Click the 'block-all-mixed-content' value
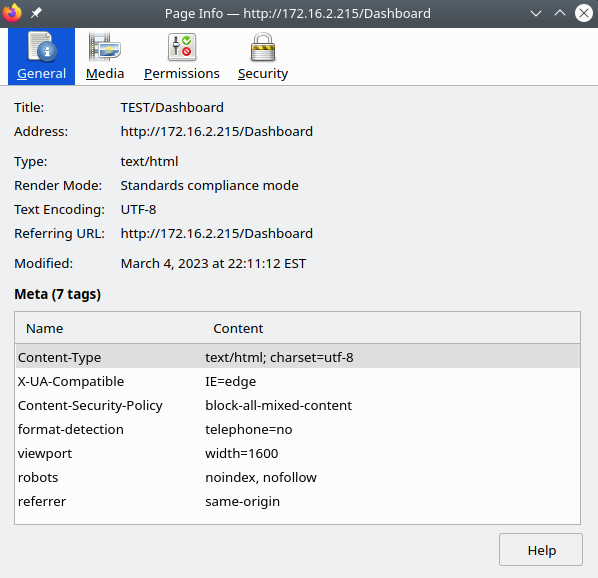 (278, 405)
